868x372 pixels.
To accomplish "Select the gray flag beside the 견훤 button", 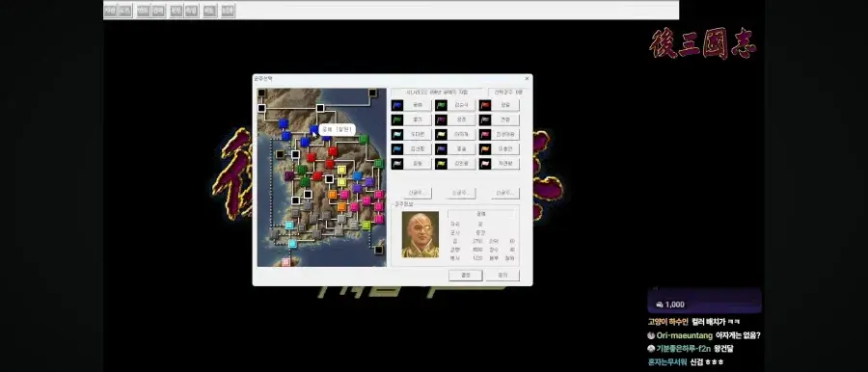I will point(485,120).
